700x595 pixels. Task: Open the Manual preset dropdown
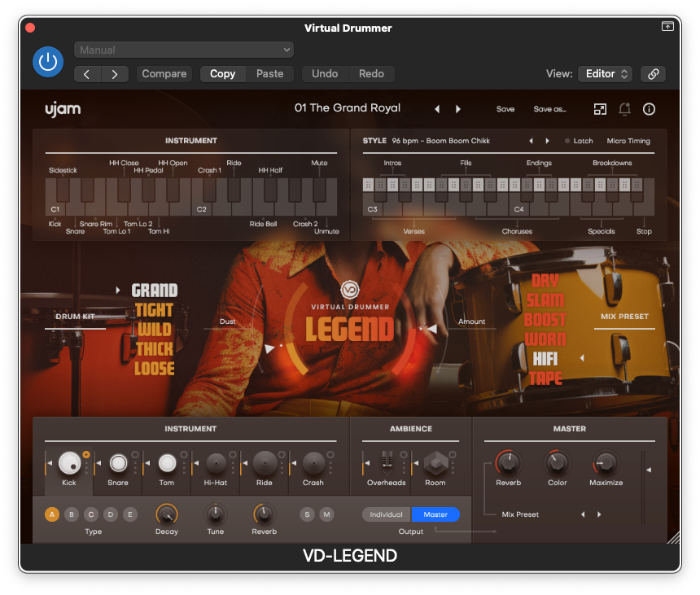pos(184,50)
